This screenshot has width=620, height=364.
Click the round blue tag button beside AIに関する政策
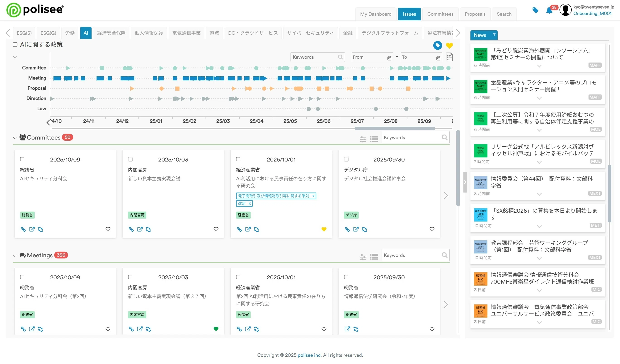coord(437,45)
